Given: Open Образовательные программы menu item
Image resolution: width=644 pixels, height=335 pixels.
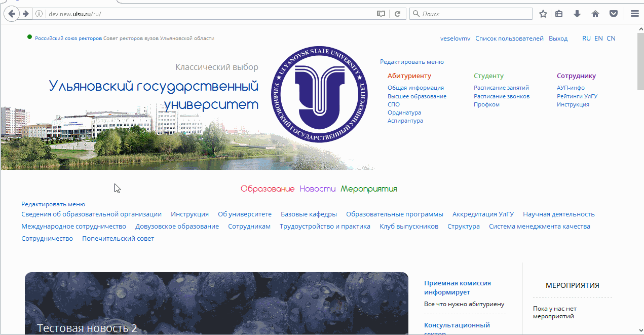Looking at the screenshot, I should (395, 214).
